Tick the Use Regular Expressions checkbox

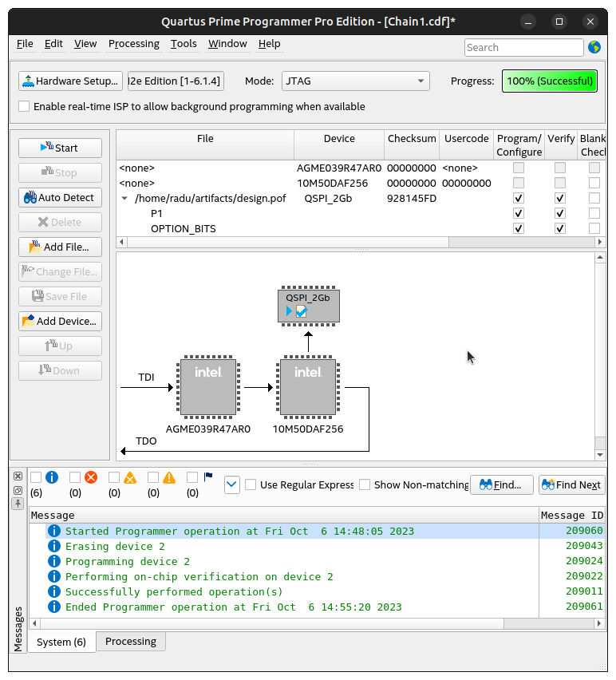(x=251, y=484)
